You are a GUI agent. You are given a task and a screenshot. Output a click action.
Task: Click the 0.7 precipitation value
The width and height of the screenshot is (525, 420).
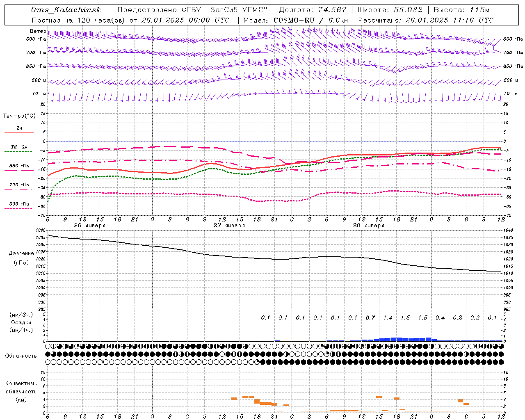370,317
